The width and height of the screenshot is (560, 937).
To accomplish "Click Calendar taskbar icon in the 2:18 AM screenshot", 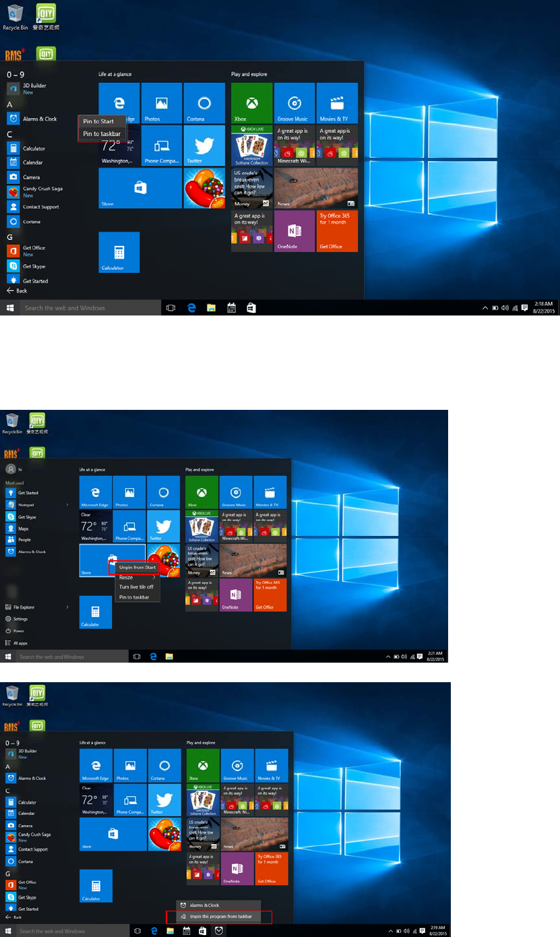I will (231, 308).
